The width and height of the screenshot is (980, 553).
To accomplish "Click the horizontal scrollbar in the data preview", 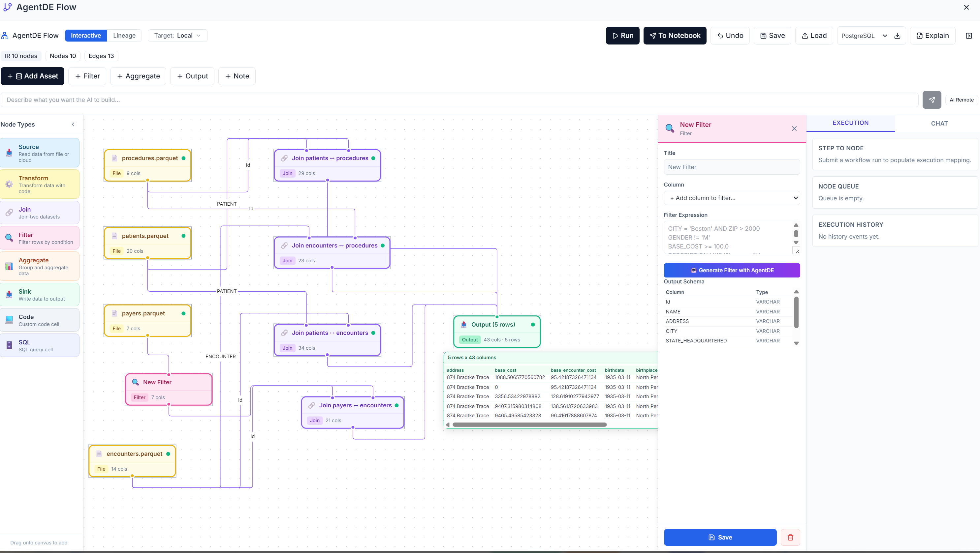I will coord(529,424).
